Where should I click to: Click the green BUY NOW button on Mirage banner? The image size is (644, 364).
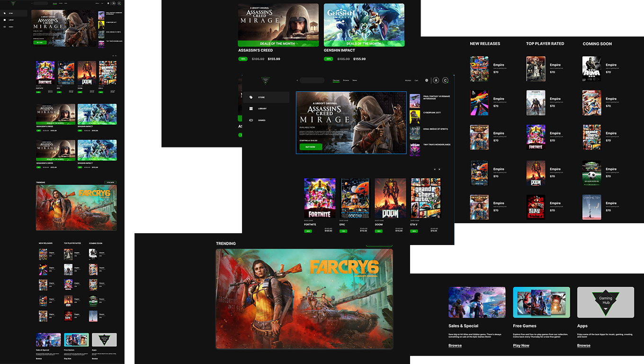pyautogui.click(x=311, y=147)
